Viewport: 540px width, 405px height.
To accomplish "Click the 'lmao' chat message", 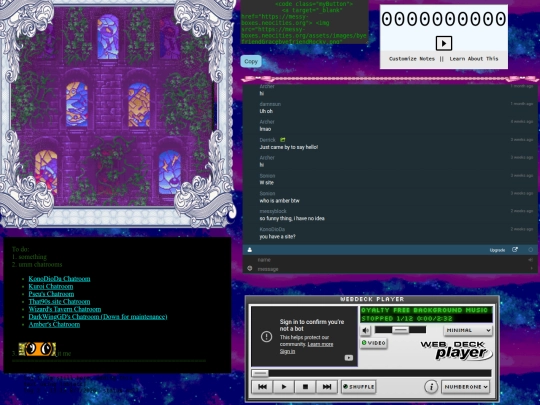I will click(x=265, y=129).
